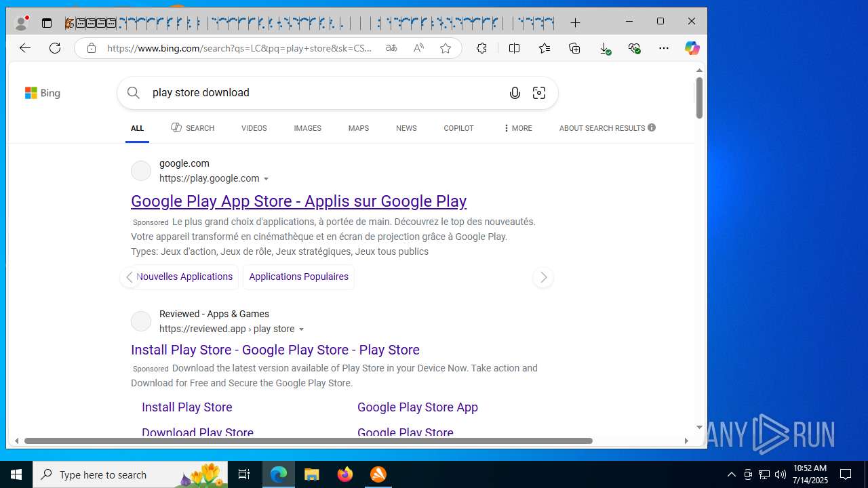
Task: Show next sitelinks with right chevron
Action: pos(542,277)
